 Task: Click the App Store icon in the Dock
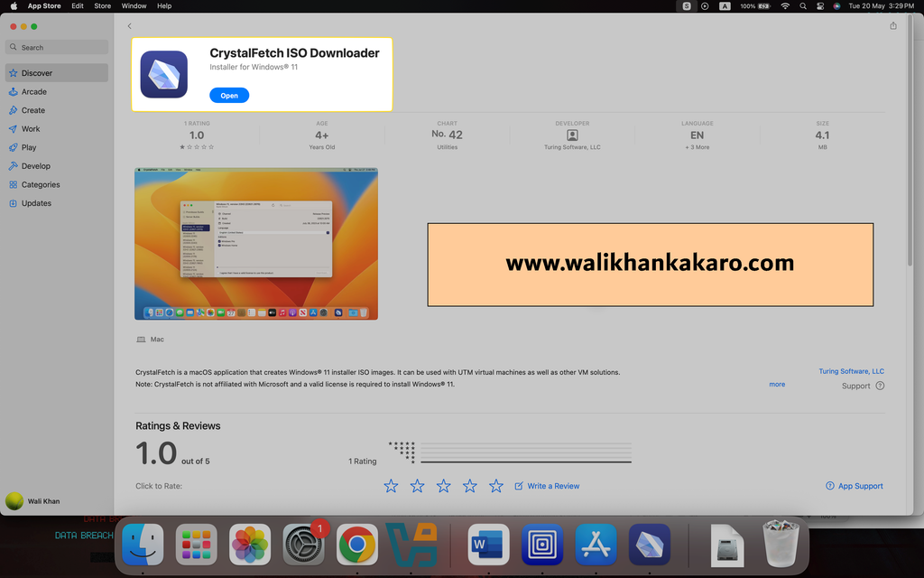(x=596, y=545)
